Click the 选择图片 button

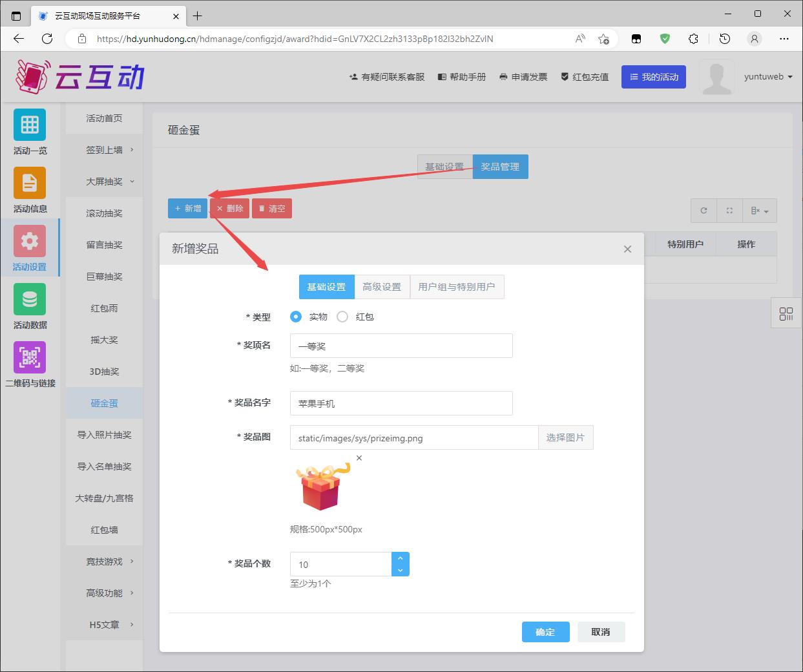tap(565, 437)
